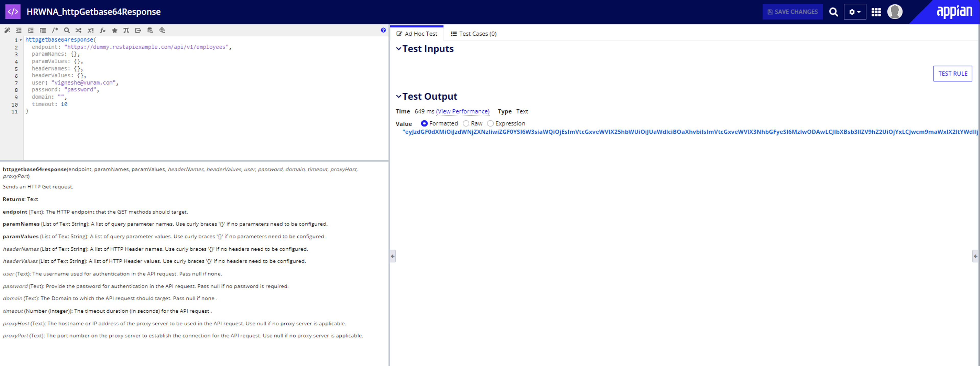Click line number 11 in the gutter
Viewport: 980px width, 366px height.
[x=15, y=112]
